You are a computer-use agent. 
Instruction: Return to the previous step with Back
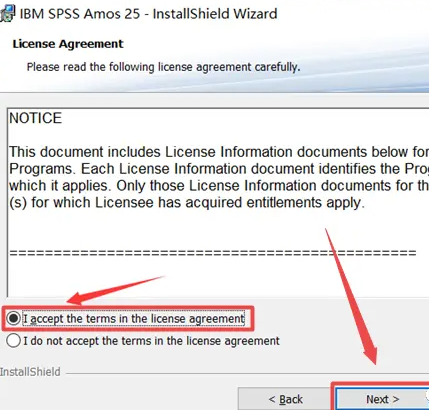(286, 399)
